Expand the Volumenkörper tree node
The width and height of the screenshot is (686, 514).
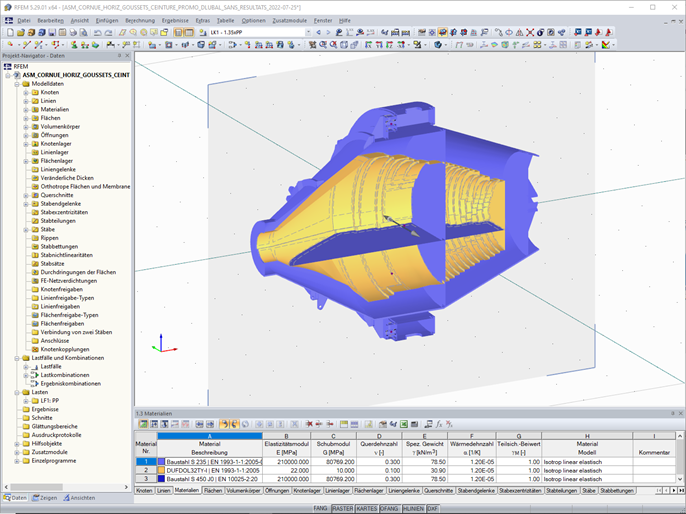(26, 126)
